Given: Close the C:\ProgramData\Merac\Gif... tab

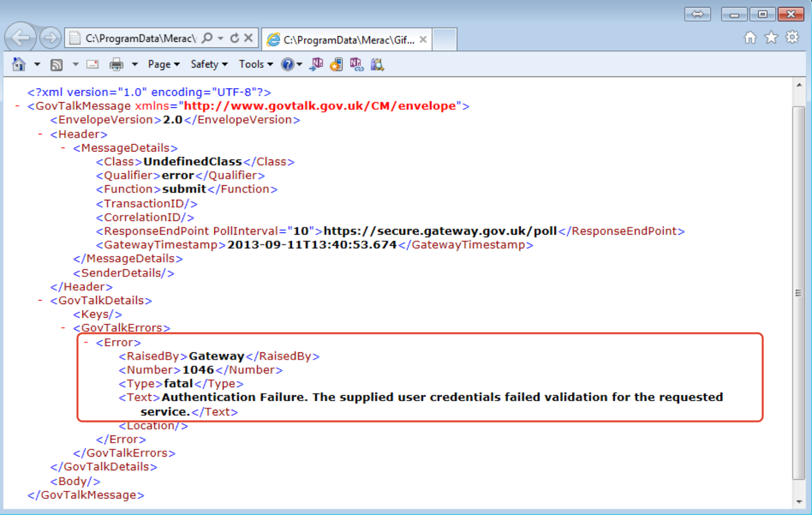Looking at the screenshot, I should click(423, 39).
